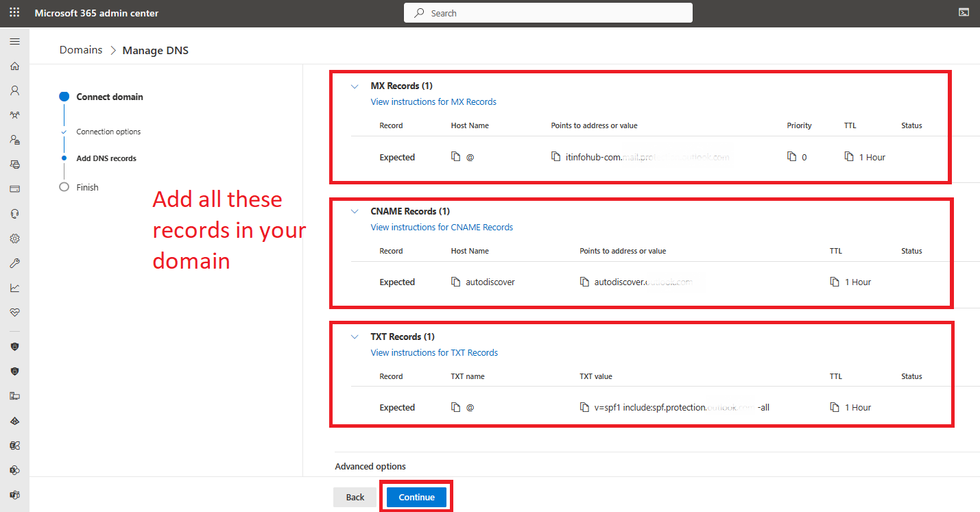Viewport: 980px width, 512px height.
Task: Collapse the CNAME Records section
Action: pyautogui.click(x=355, y=212)
